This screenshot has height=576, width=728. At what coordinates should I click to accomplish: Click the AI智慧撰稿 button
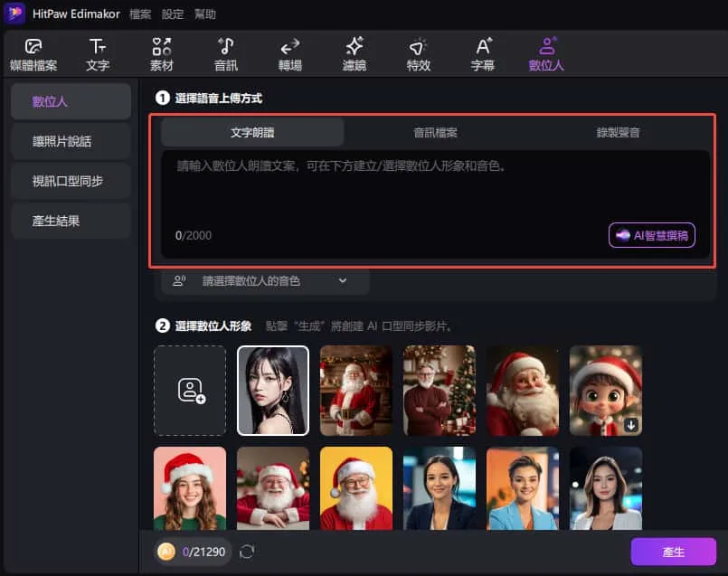652,235
